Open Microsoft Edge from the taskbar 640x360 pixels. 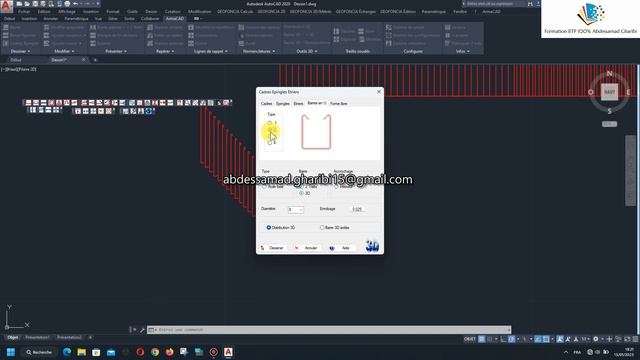coord(67,352)
